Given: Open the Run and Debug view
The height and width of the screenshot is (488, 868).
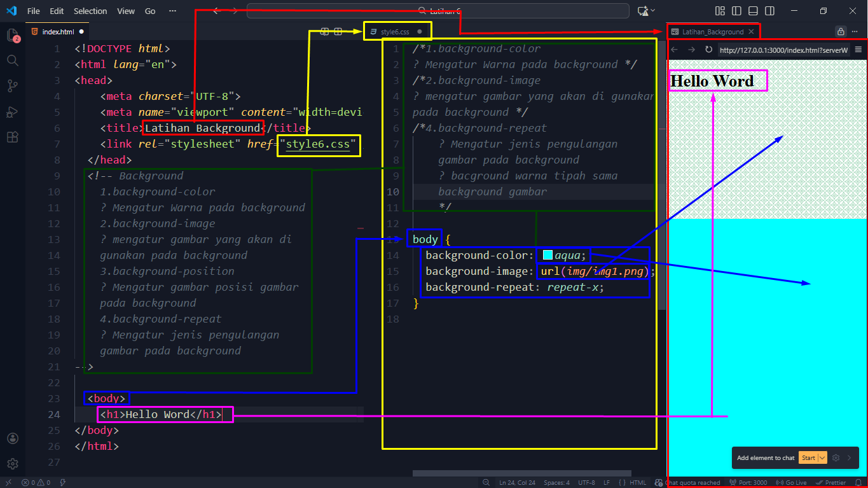Looking at the screenshot, I should (x=12, y=111).
